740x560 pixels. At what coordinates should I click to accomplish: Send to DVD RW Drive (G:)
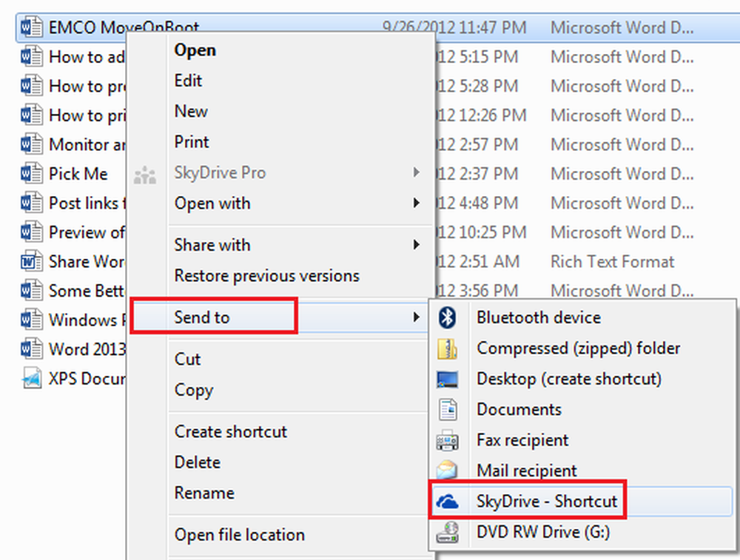pos(582,532)
